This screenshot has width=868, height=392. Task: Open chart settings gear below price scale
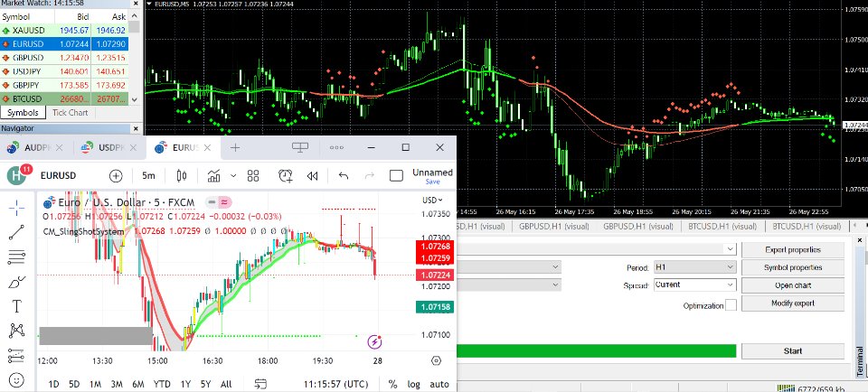click(436, 361)
